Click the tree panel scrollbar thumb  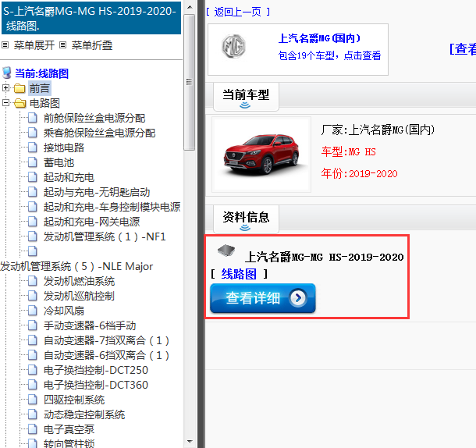(x=190, y=82)
